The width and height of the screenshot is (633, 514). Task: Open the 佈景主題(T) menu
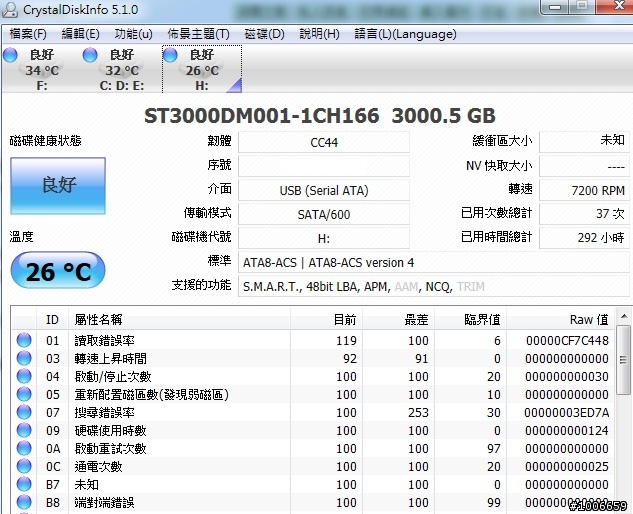point(198,34)
